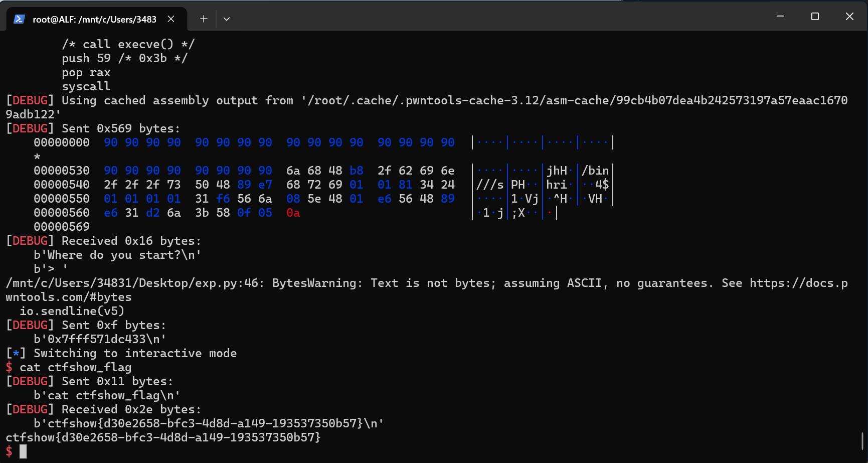868x463 pixels.
Task: Click the 'cat ctfshow_flag' command line
Action: (x=69, y=367)
